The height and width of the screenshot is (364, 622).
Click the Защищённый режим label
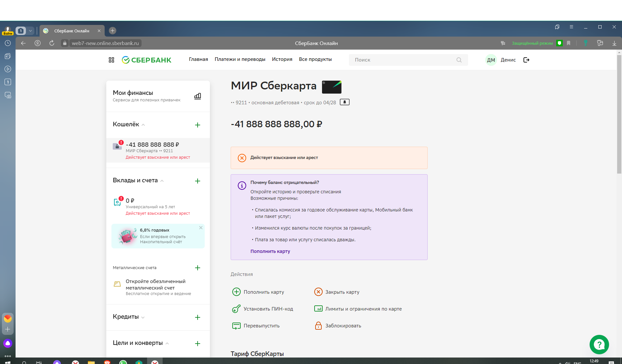(x=532, y=43)
